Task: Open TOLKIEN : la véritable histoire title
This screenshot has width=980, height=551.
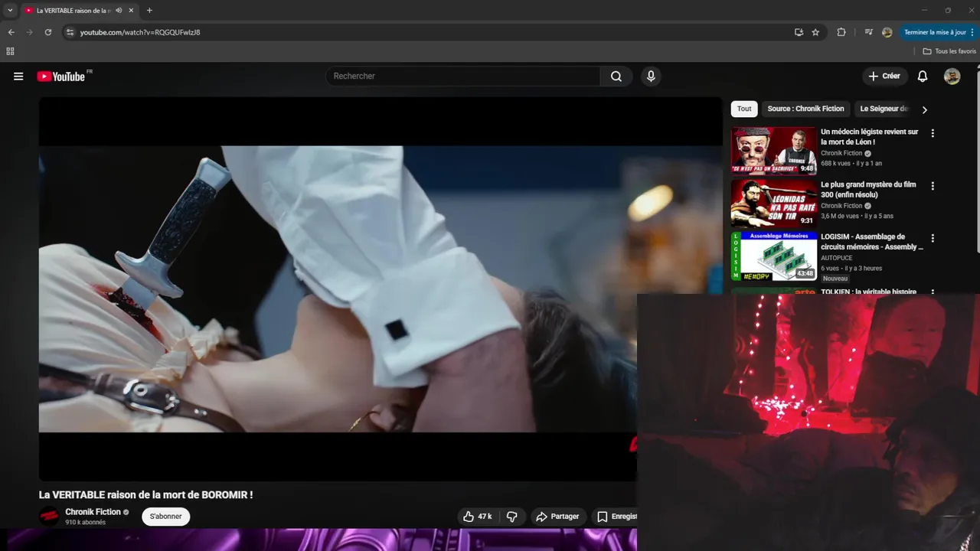Action: [x=868, y=292]
